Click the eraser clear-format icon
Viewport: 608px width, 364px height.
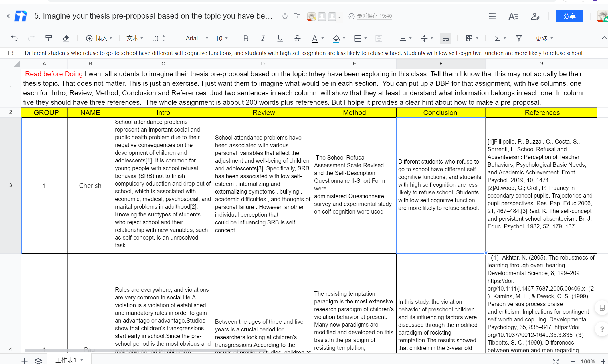[66, 38]
